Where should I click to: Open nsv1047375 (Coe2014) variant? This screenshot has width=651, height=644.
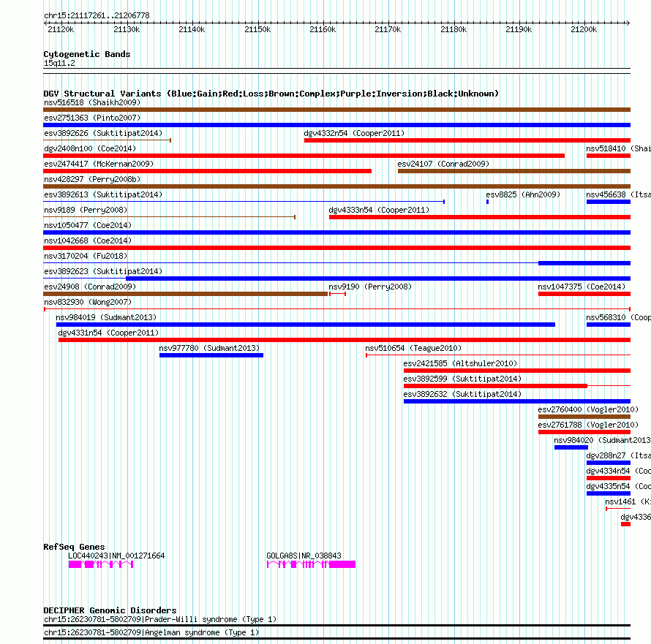pyautogui.click(x=582, y=287)
